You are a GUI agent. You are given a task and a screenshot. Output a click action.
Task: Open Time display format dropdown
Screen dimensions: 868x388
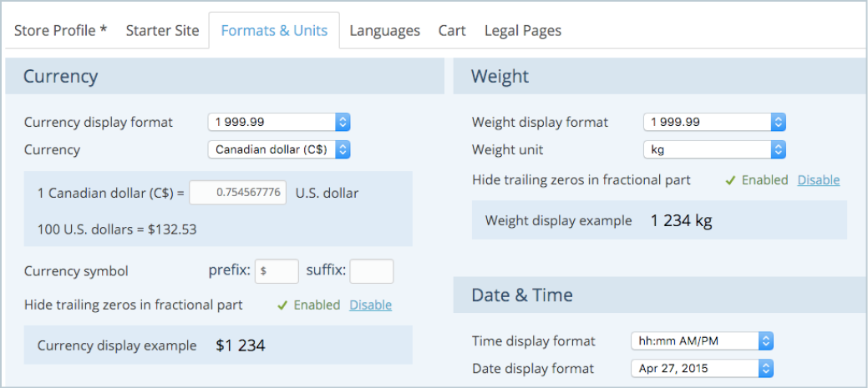point(702,341)
